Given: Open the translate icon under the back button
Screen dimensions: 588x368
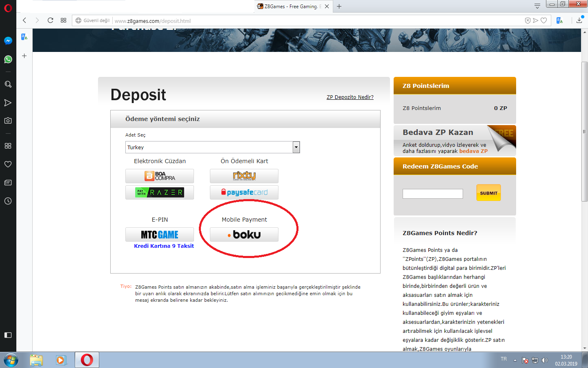Looking at the screenshot, I should click(x=24, y=37).
